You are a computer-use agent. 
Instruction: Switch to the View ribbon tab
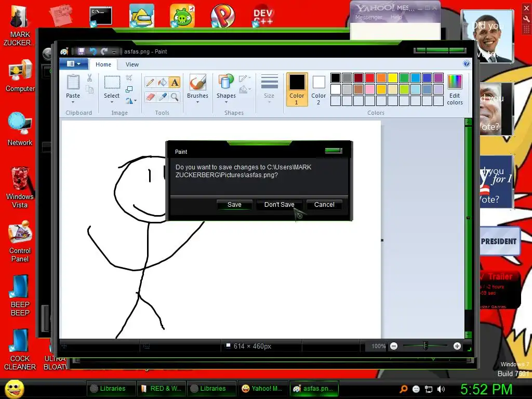[x=132, y=64]
